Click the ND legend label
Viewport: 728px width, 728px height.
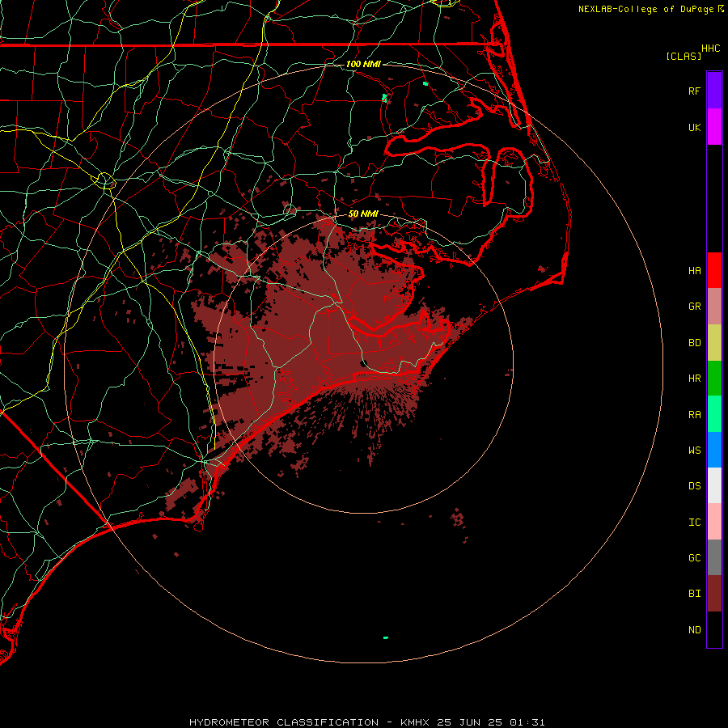tap(694, 630)
